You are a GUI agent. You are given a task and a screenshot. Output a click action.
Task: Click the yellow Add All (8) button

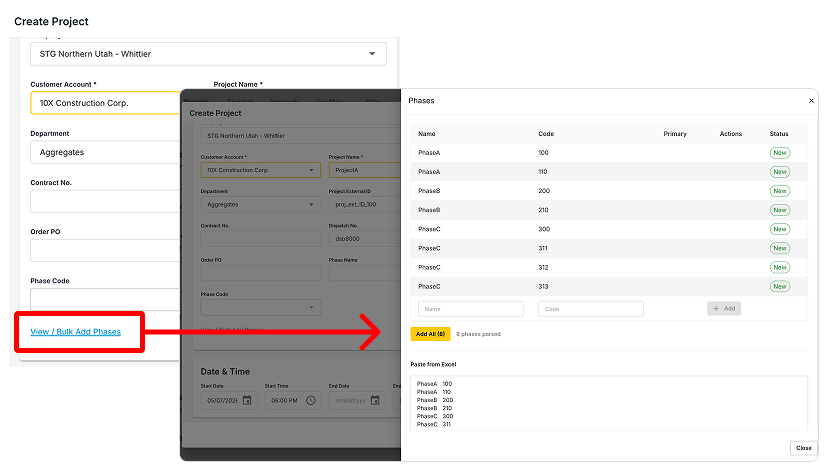[430, 334]
